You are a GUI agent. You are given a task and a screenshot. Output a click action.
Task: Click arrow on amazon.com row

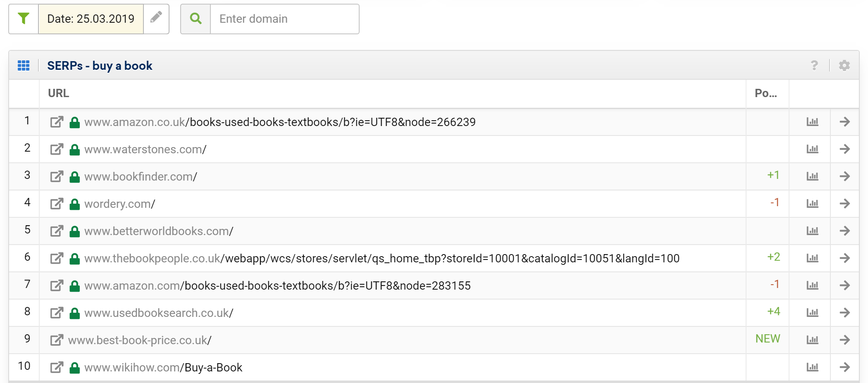tap(844, 285)
